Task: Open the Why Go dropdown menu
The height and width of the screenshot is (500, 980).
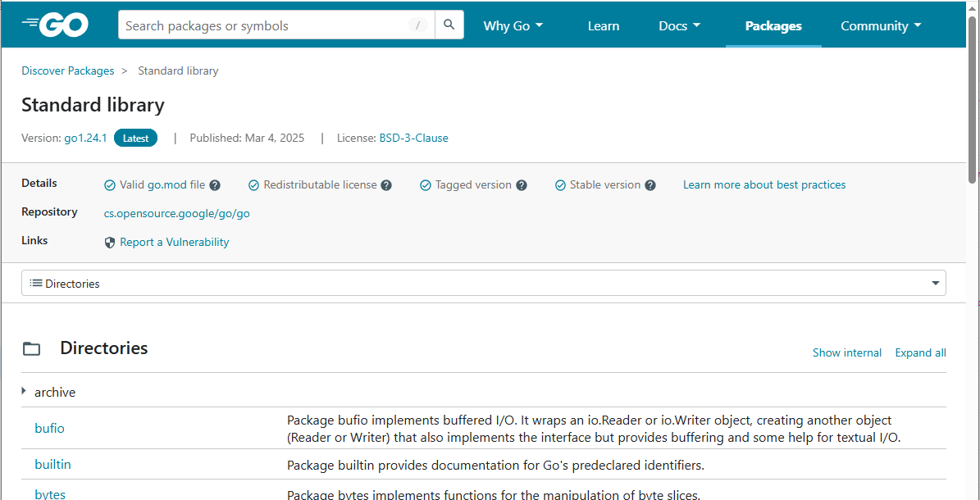Action: (x=513, y=26)
